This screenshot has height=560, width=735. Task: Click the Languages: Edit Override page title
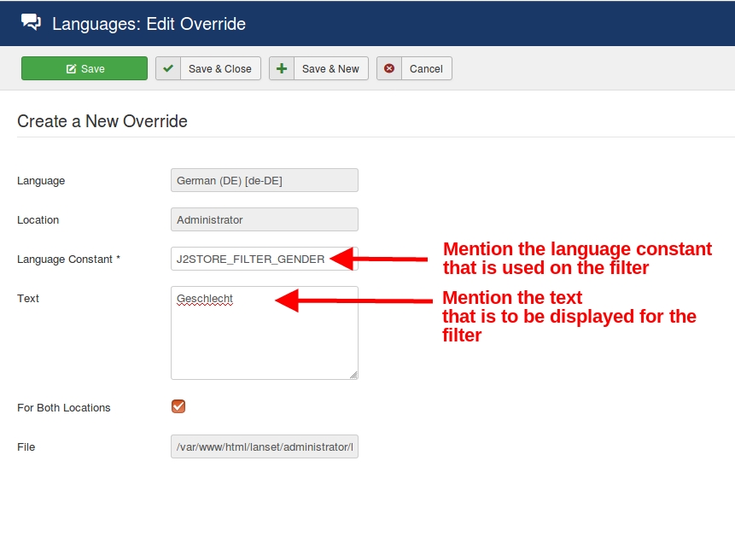pos(149,24)
